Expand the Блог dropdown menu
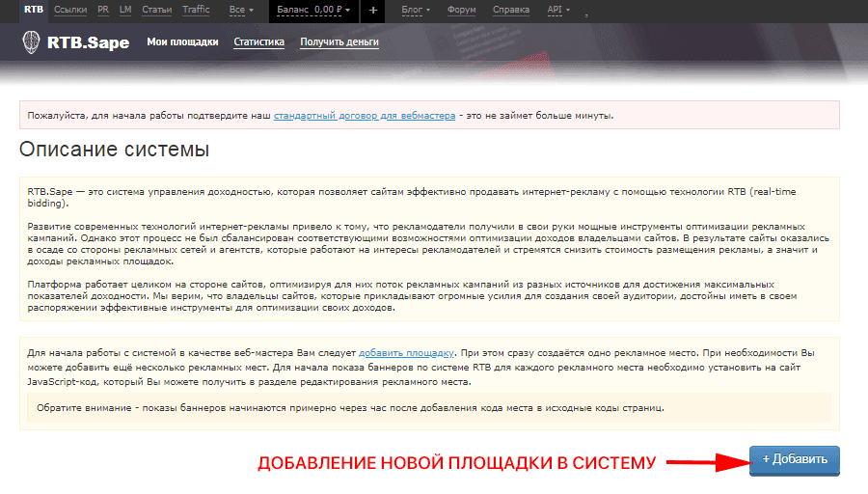This screenshot has width=868, height=494. point(416,10)
